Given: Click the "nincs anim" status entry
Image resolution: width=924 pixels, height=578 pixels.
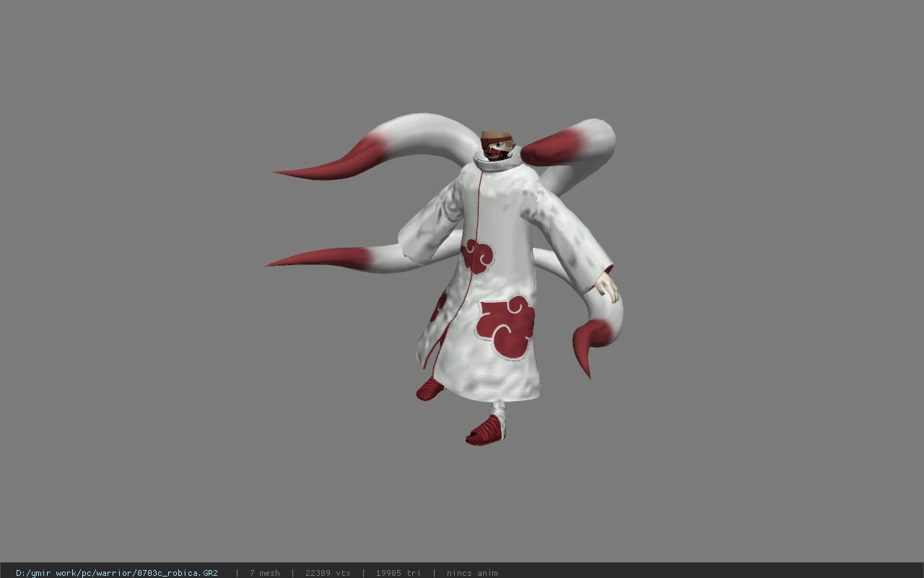Looking at the screenshot, I should click(472, 573).
